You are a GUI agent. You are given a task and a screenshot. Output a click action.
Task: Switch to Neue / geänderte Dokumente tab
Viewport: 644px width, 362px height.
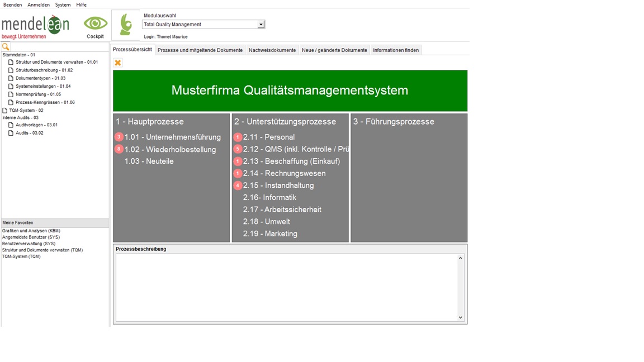click(334, 50)
